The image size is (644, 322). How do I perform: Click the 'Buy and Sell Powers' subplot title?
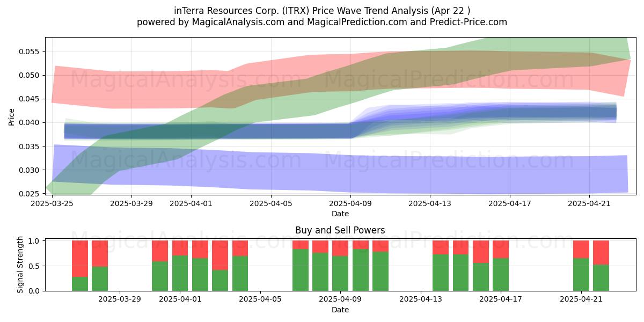coord(340,230)
